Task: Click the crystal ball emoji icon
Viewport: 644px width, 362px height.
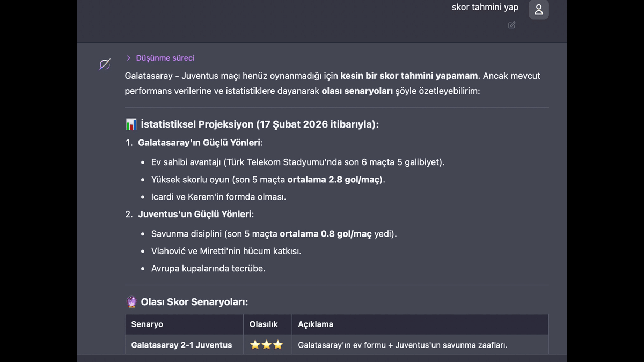Action: coord(131,302)
